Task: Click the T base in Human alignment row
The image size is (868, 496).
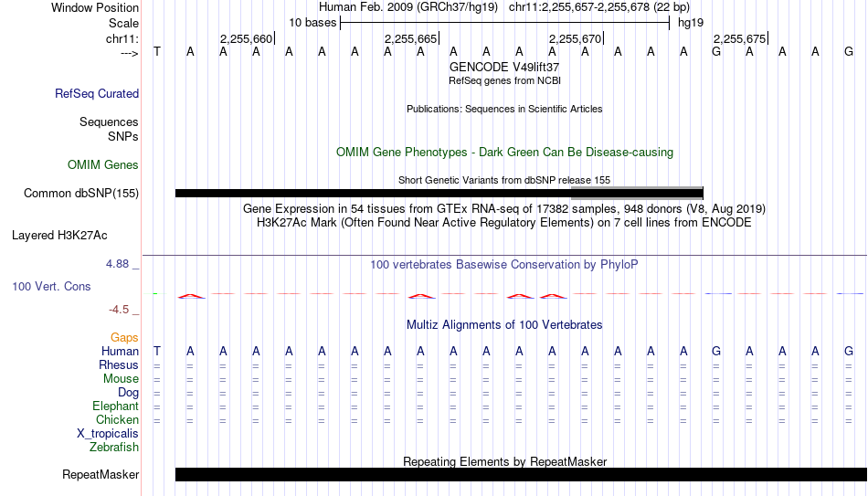Action: 157,352
